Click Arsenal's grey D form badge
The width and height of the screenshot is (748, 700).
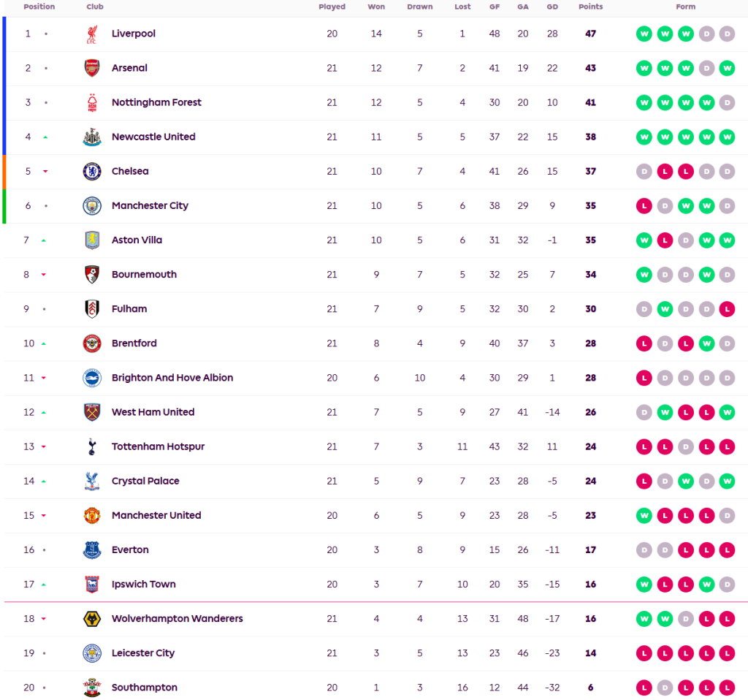tap(706, 68)
